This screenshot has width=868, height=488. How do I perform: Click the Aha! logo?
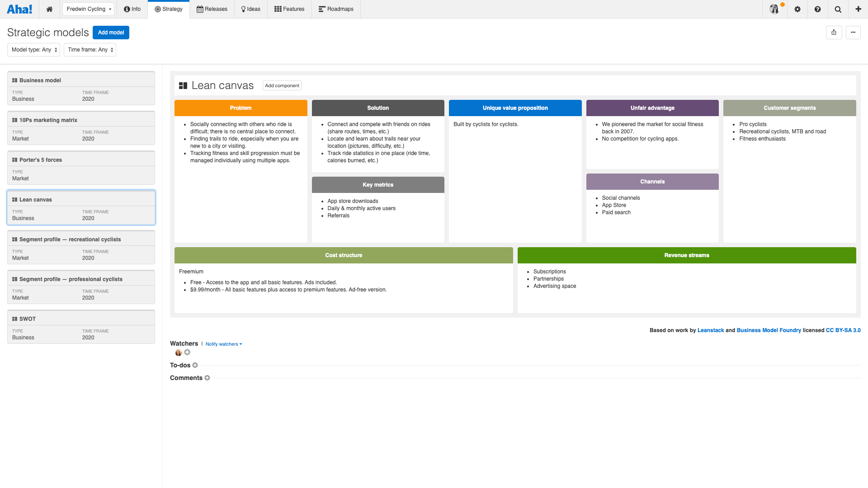19,9
